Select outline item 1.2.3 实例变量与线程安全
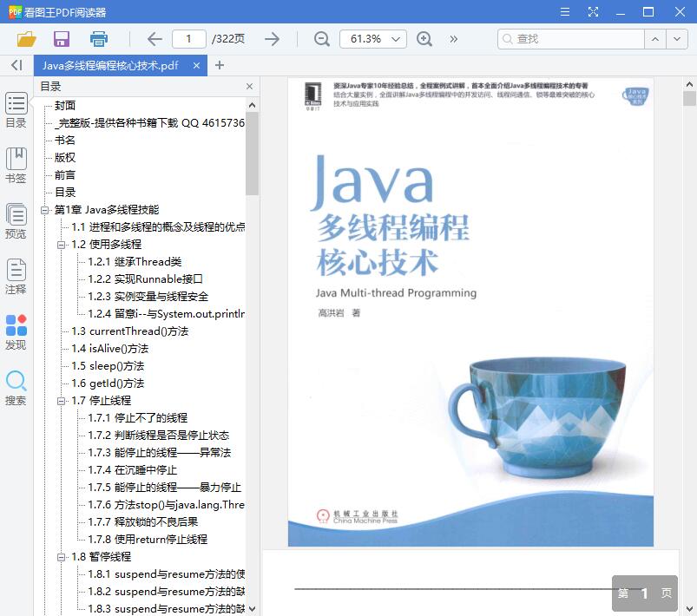Image resolution: width=697 pixels, height=616 pixels. 148,297
